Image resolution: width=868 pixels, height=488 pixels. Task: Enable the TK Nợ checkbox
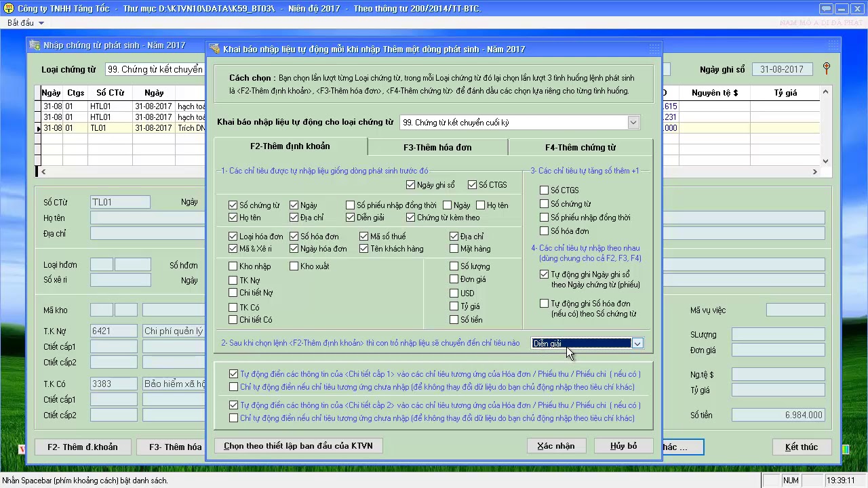point(233,280)
